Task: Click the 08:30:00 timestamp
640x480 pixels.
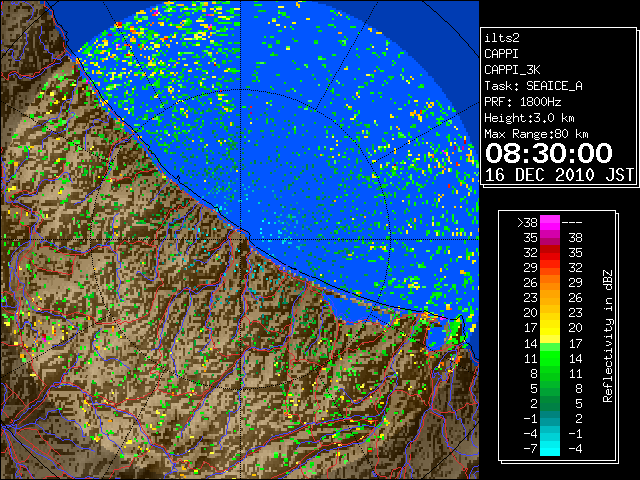Action: [x=549, y=153]
